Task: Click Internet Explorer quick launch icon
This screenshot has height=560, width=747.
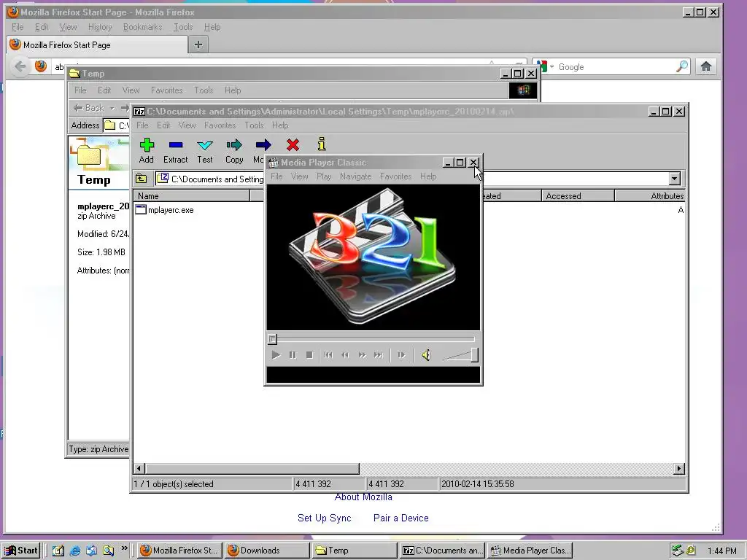Action: point(75,551)
